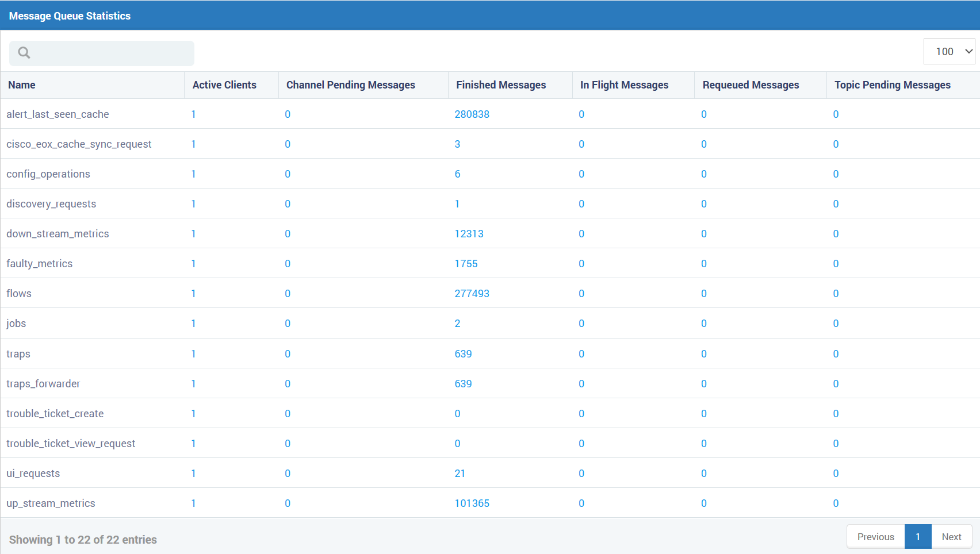
Task: Click active clients value for up_stream_metrics
Action: tap(194, 503)
